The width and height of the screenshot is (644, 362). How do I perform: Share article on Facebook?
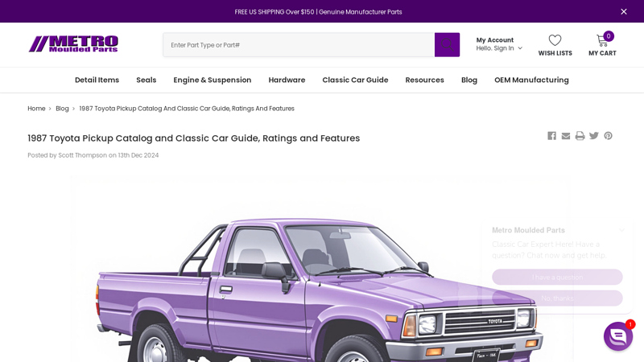click(551, 136)
